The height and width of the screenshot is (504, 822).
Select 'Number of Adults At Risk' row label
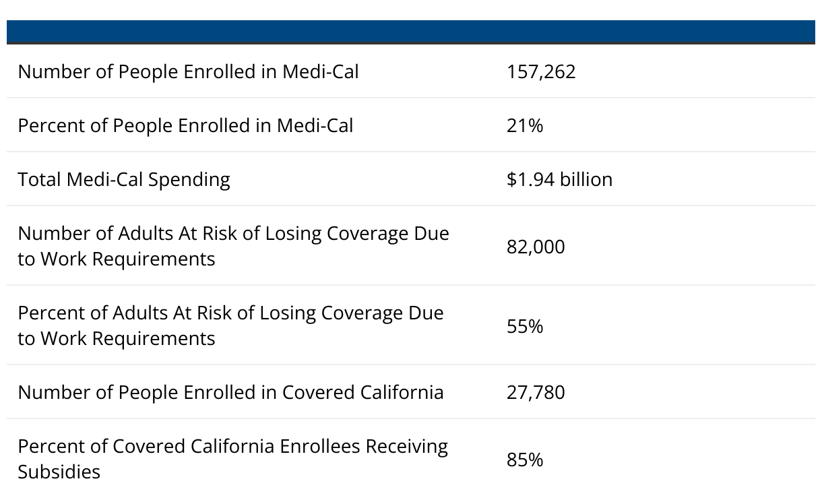click(233, 246)
